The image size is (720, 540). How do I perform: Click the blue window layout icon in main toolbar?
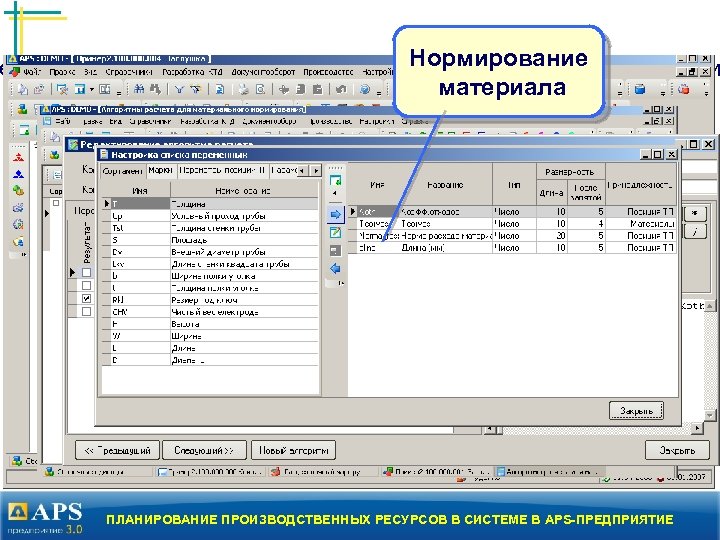coord(80,89)
